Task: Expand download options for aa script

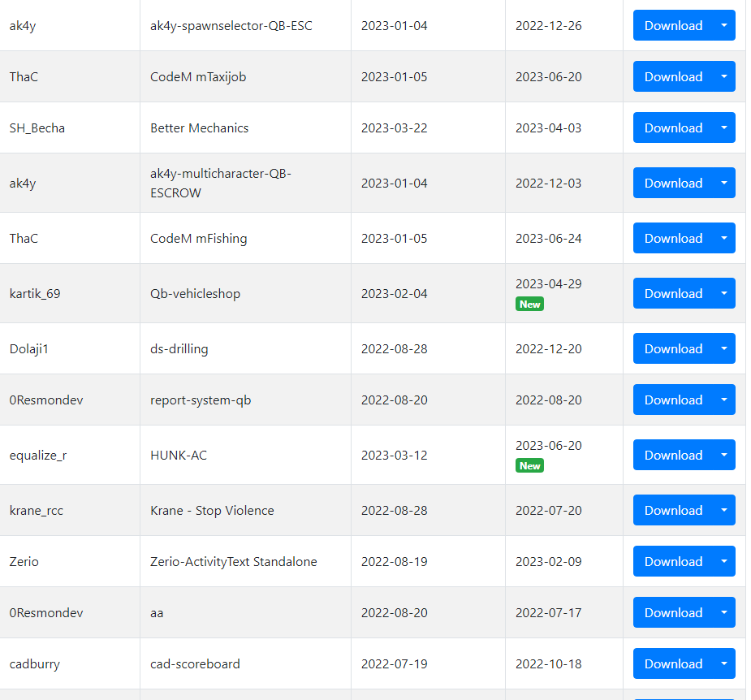Action: (724, 612)
